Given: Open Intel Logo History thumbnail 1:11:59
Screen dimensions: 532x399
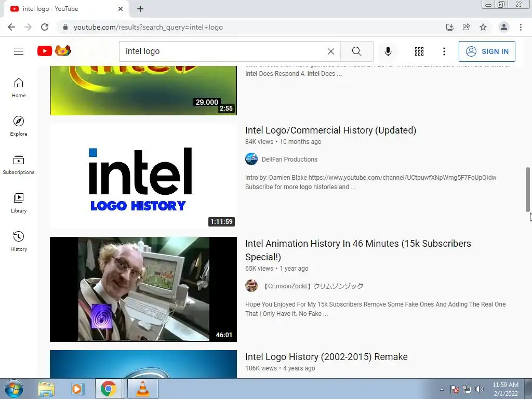Looking at the screenshot, I should coord(143,176).
